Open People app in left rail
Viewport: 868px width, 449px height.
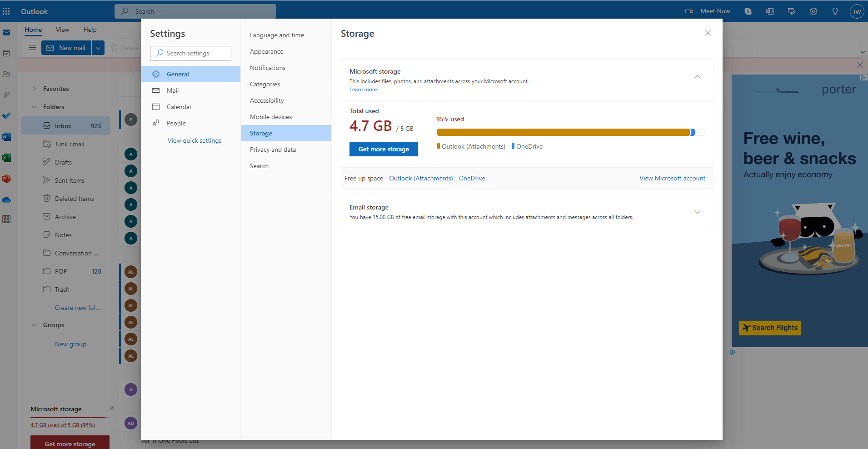click(x=6, y=74)
